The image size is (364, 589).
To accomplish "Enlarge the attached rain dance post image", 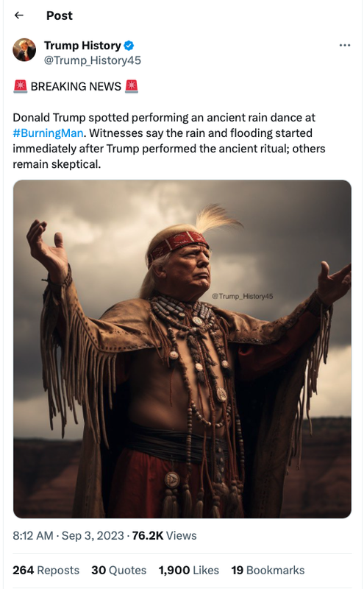I will coord(182,349).
